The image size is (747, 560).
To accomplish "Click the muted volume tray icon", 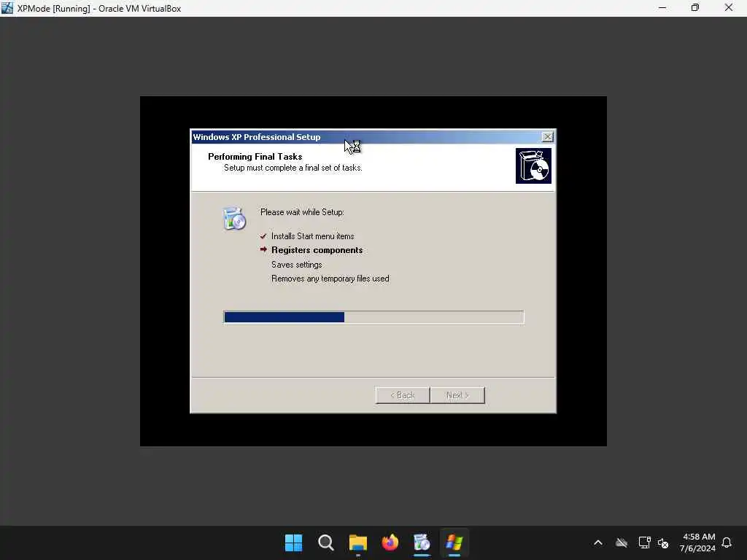I will click(663, 542).
